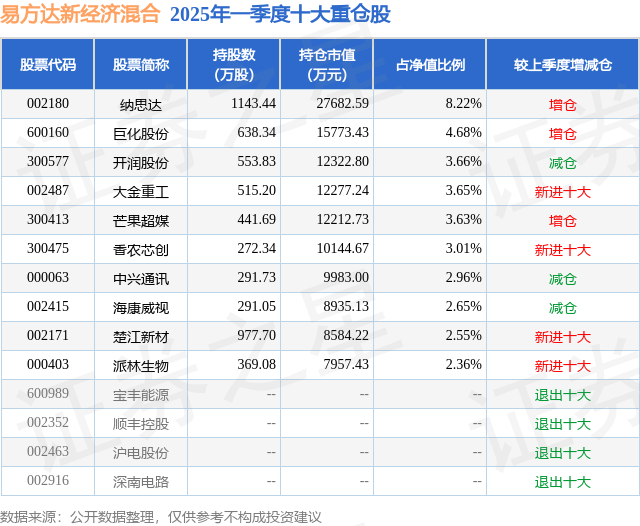640x526 pixels.
Task: Click the 股票简称 column header
Action: [x=141, y=64]
